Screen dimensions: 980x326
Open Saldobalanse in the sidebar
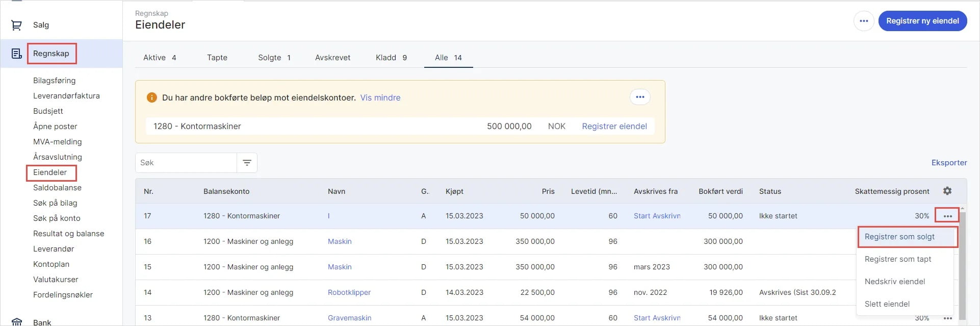pyautogui.click(x=57, y=188)
